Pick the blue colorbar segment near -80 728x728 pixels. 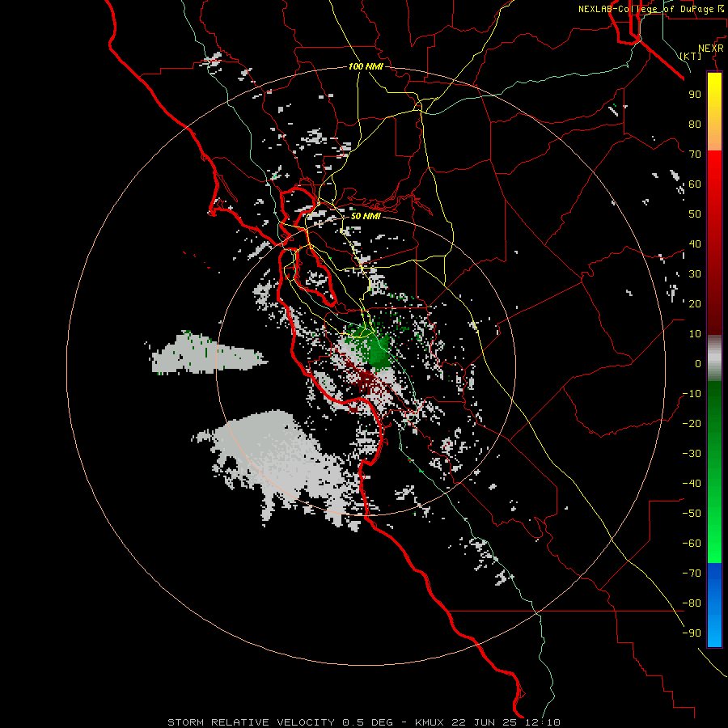[714, 603]
